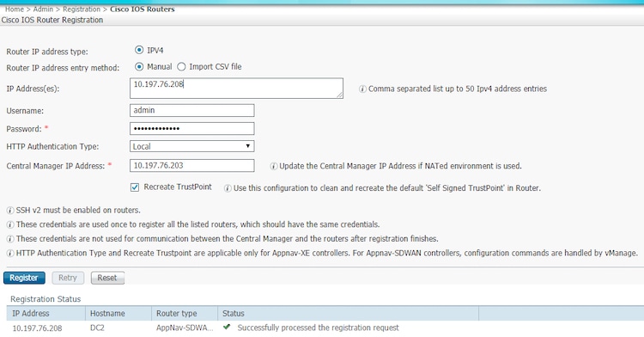
Task: Click the green success checkmark icon
Action: 227,328
